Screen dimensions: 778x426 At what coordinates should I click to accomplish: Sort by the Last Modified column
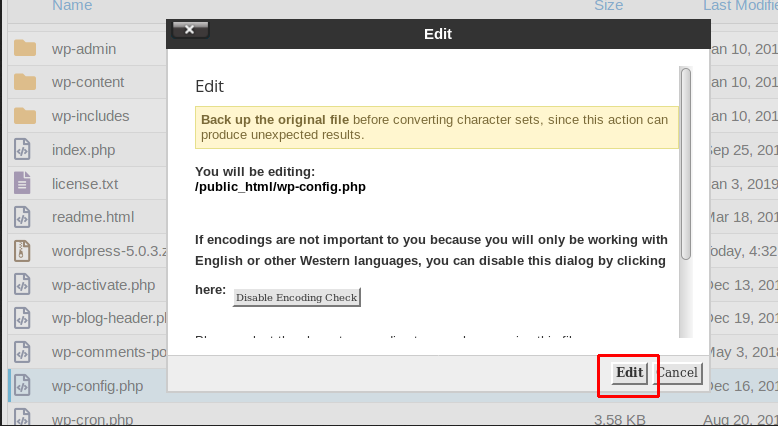(x=740, y=5)
